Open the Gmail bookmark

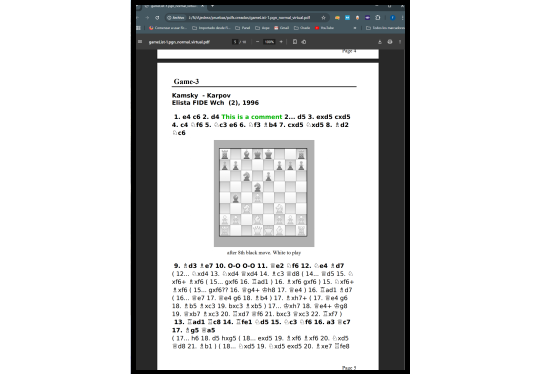(281, 28)
